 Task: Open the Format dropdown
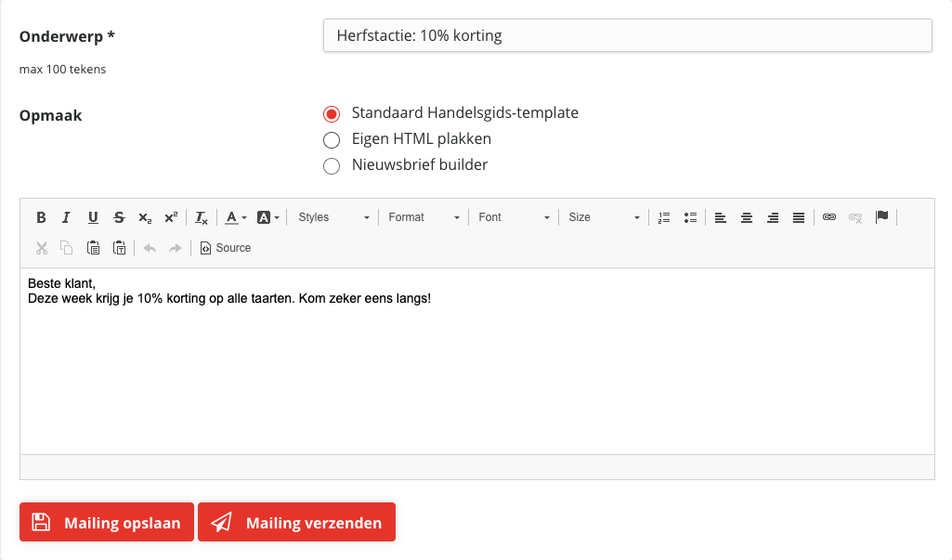pos(424,217)
